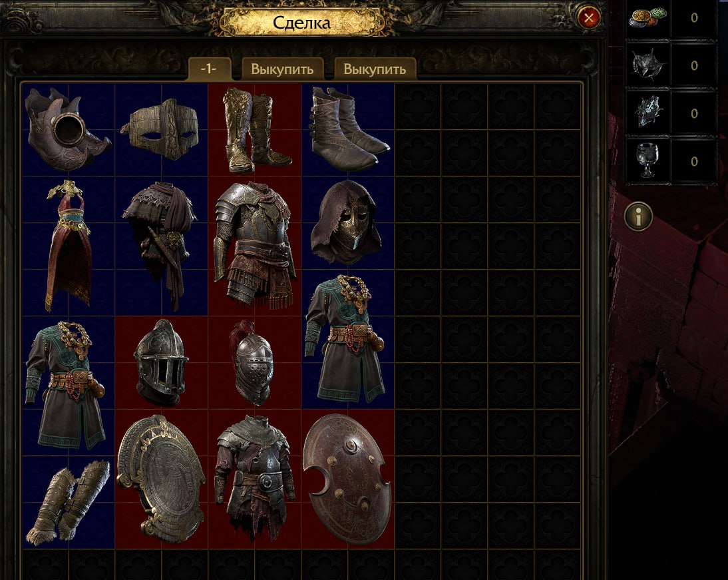Click the gemstones currency counter icon
This screenshot has height=580, width=728.
click(648, 18)
